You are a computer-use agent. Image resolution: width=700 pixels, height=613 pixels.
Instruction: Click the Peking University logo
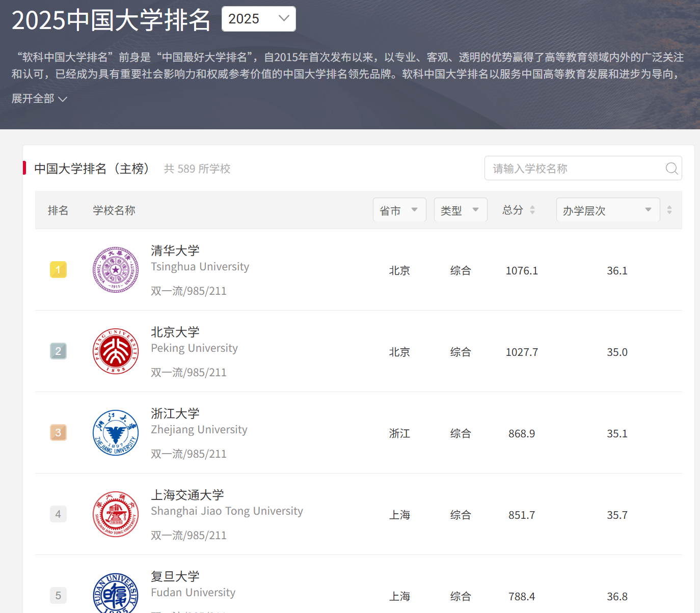coord(116,351)
